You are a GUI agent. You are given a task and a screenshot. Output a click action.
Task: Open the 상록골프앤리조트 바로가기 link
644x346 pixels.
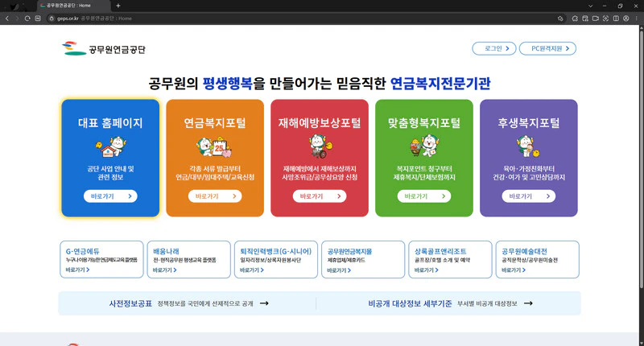(x=427, y=270)
